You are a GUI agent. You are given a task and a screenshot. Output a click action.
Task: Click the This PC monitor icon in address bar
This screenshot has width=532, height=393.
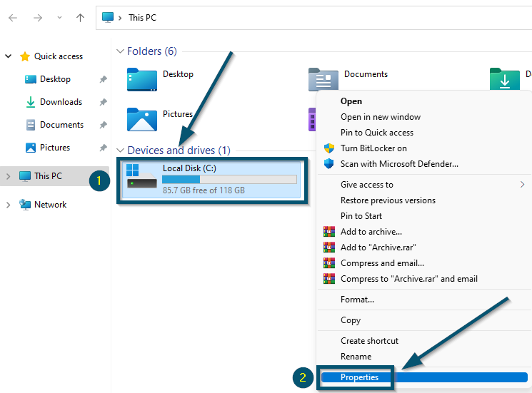point(108,17)
